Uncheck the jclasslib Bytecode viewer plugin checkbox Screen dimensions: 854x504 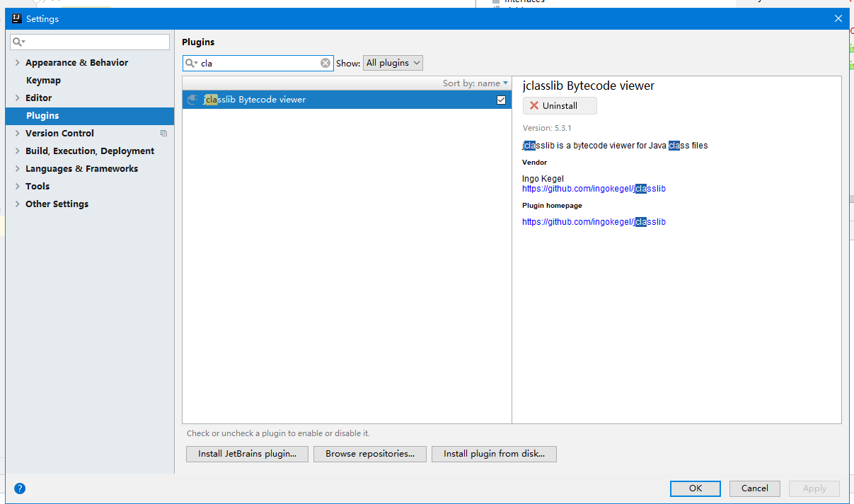(501, 100)
